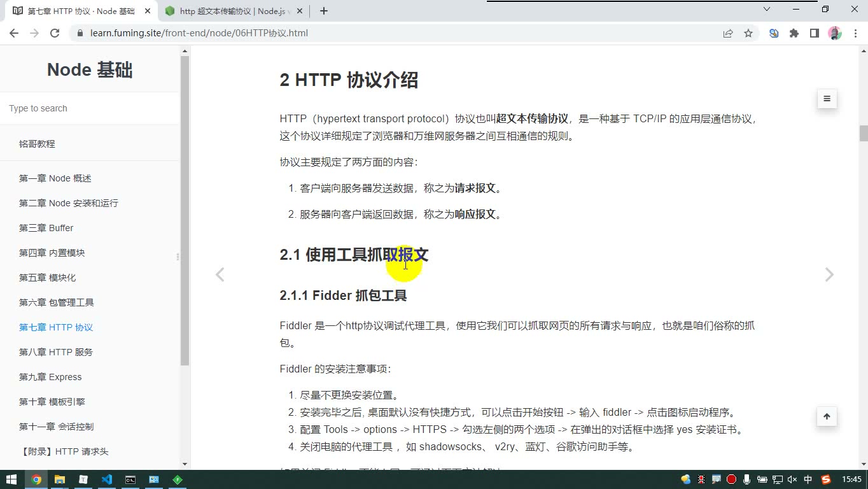
Task: Open the Windows Start menu
Action: coord(11,479)
